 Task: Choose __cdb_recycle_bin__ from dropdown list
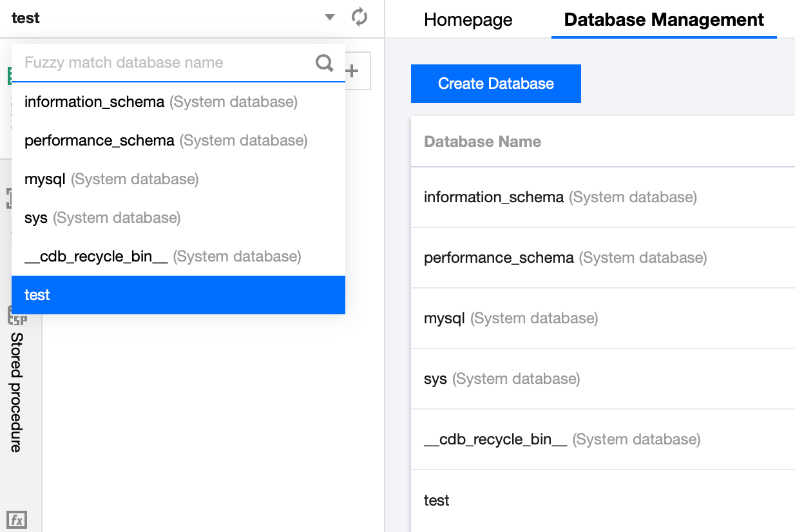point(96,256)
